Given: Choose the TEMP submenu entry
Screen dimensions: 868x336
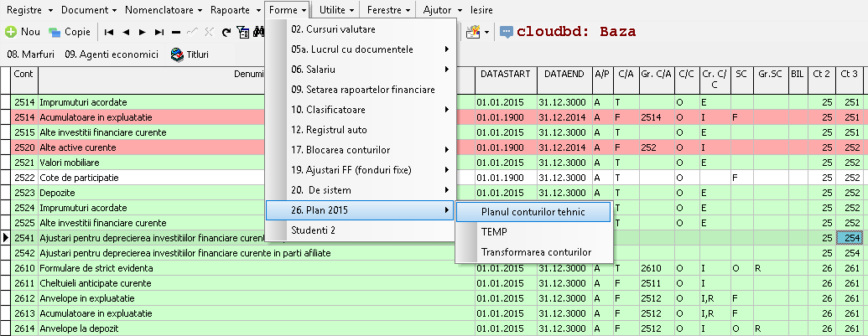Looking at the screenshot, I should (x=533, y=232).
